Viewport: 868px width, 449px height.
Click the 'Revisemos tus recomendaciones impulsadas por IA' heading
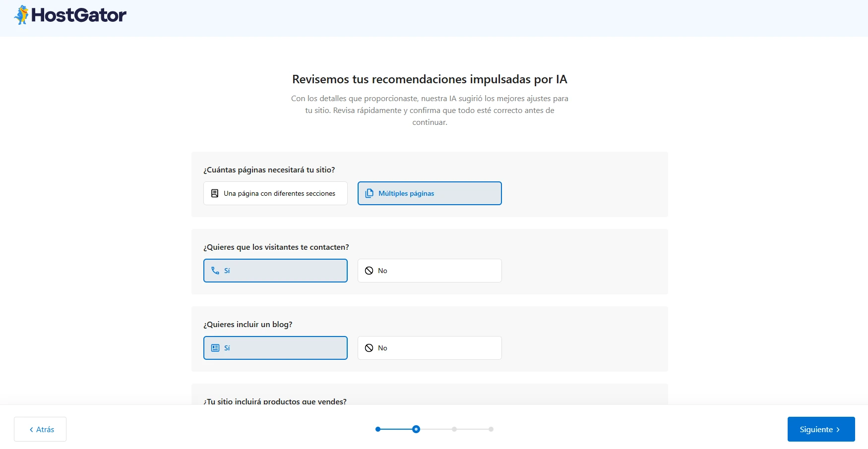coord(430,79)
